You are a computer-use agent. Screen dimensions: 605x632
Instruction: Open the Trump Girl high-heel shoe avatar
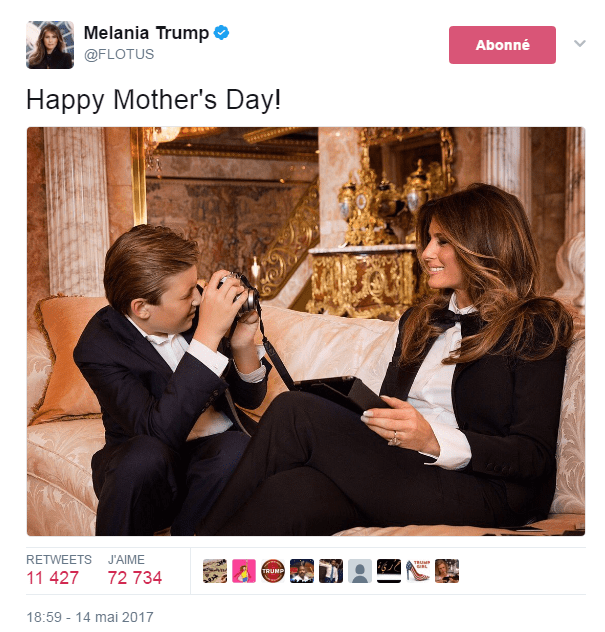point(418,571)
